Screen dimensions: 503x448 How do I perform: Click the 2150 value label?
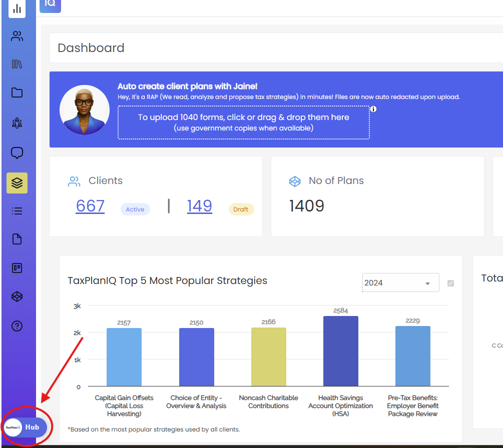[x=196, y=322]
